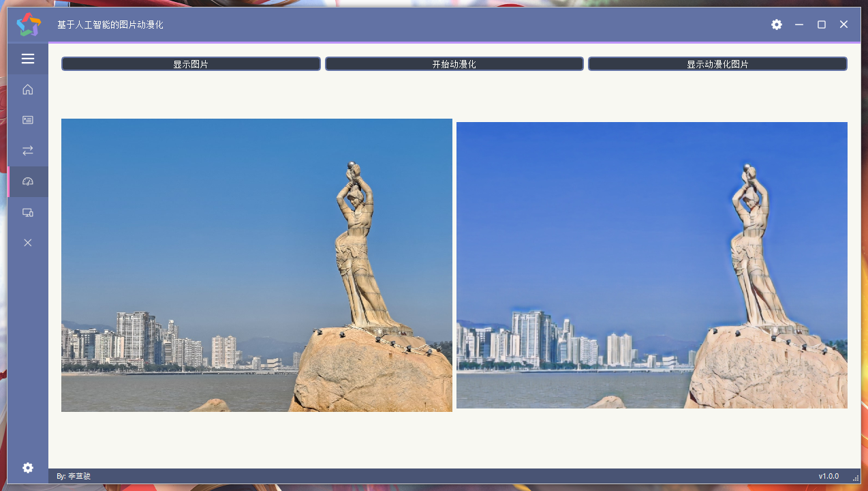
Task: Click the window title 基于人工智能的图片动漫化
Action: click(x=110, y=25)
